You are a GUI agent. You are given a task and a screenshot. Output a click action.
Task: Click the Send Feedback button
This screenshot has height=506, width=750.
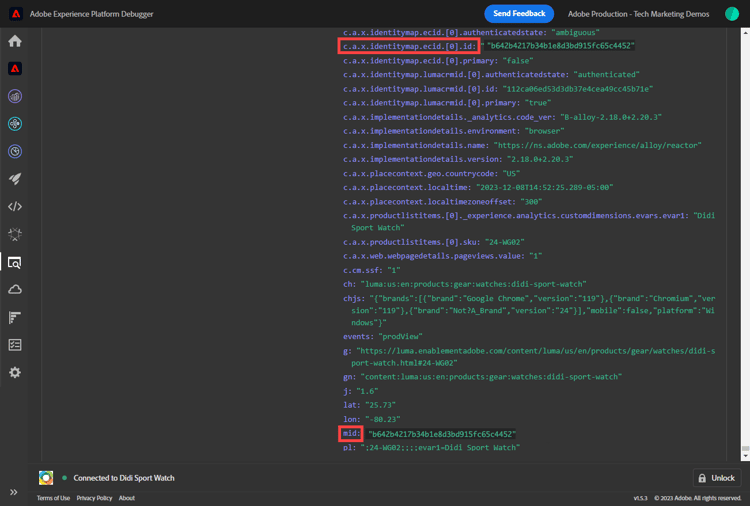coord(519,14)
